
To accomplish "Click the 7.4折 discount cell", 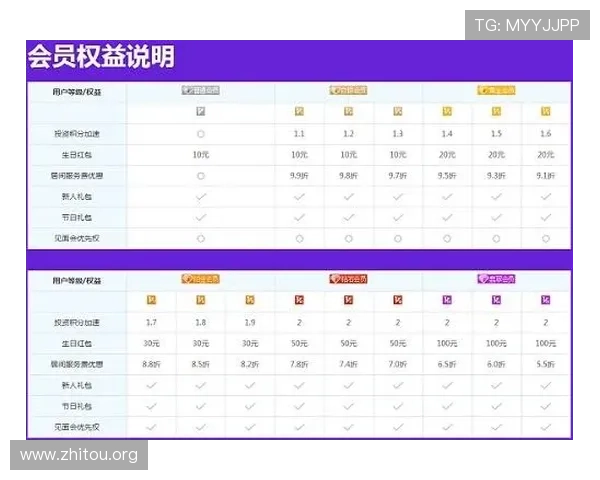I will [x=348, y=364].
